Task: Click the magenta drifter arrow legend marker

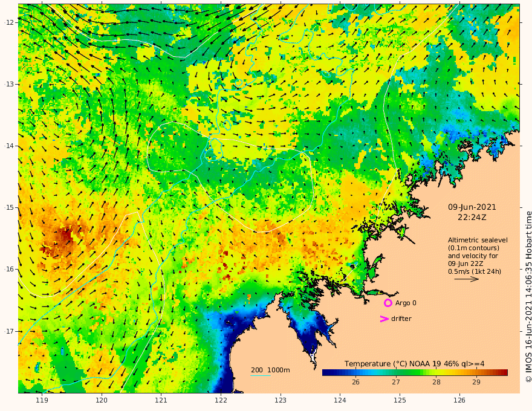Action: 384,319
